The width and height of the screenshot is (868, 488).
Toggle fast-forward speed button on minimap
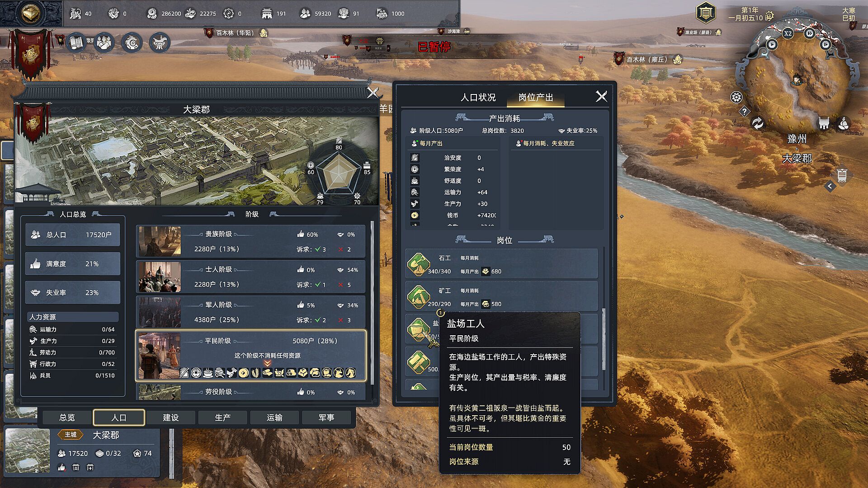pyautogui.click(x=809, y=33)
